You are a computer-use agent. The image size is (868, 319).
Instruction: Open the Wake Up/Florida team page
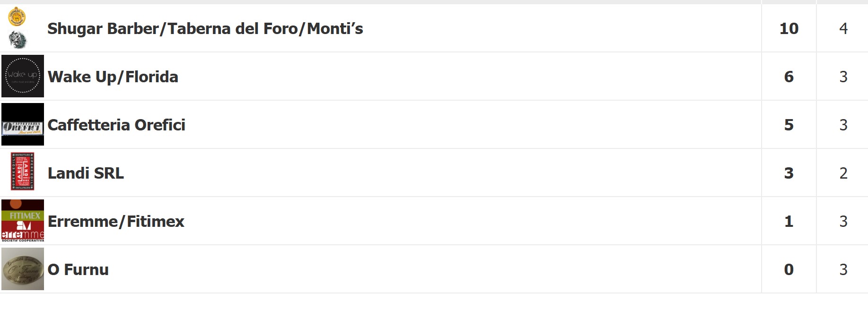(x=113, y=77)
